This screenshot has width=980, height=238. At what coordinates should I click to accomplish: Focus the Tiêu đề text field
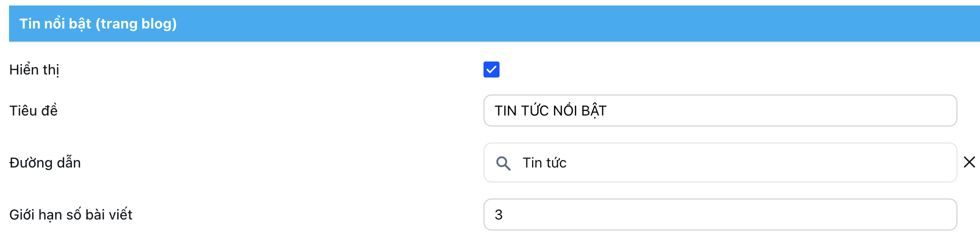(x=720, y=110)
